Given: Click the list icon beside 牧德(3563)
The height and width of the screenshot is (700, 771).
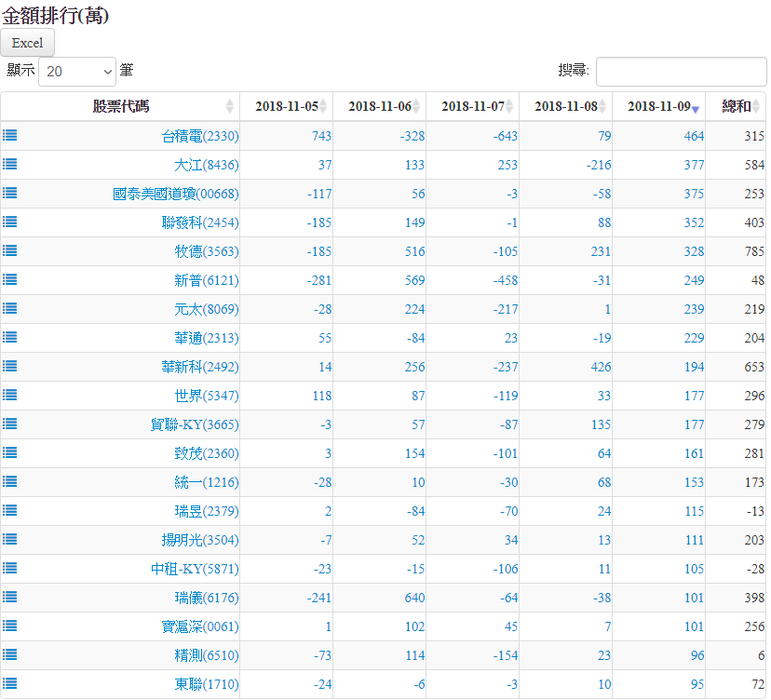Looking at the screenshot, I should point(10,250).
